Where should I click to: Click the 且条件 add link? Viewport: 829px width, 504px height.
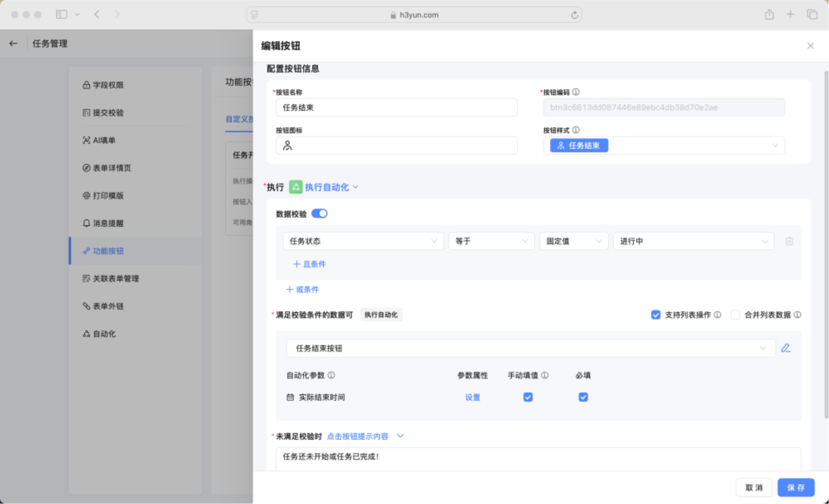point(310,264)
